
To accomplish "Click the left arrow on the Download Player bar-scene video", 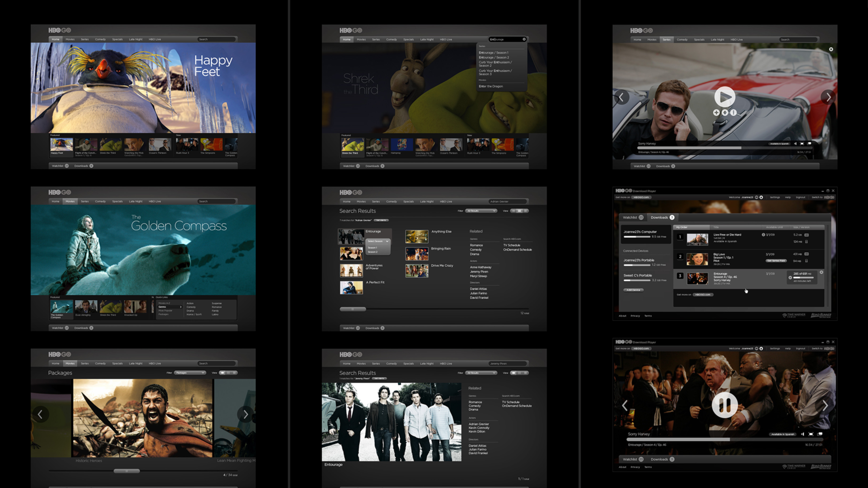I will click(625, 406).
